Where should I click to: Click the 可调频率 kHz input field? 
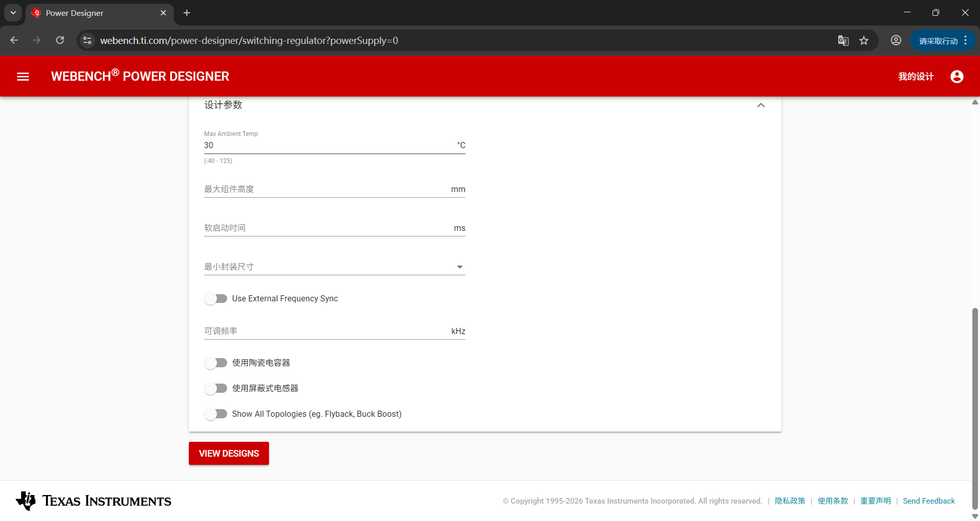click(335, 331)
